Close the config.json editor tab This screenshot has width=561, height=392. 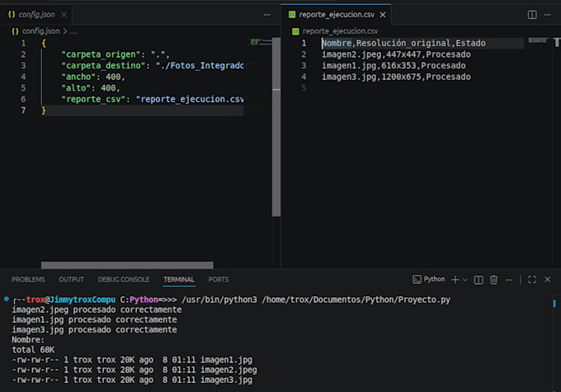[x=64, y=15]
